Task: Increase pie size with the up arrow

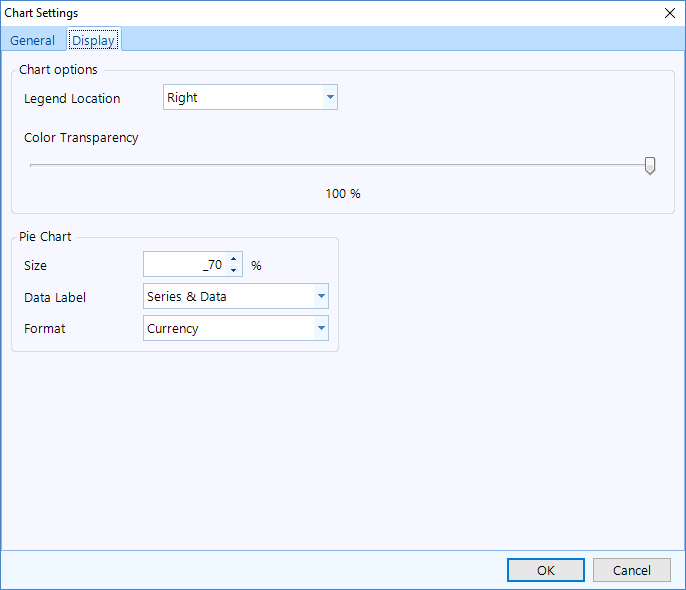Action: point(234,258)
